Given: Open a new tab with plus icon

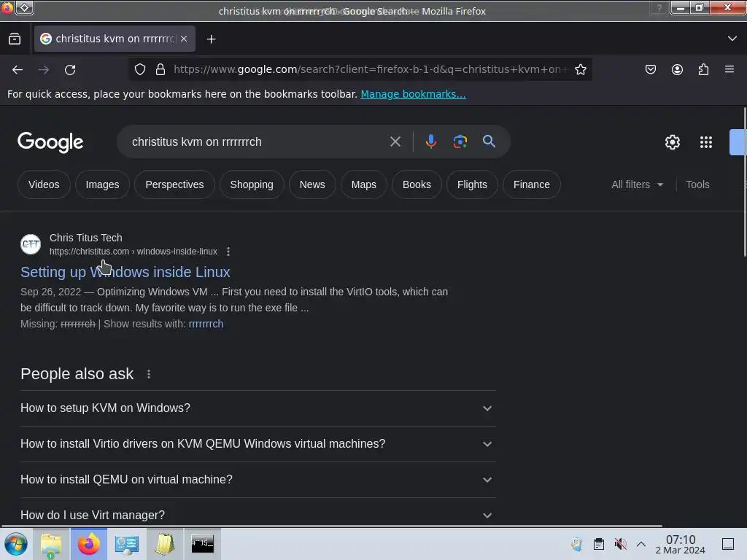Looking at the screenshot, I should (x=211, y=39).
